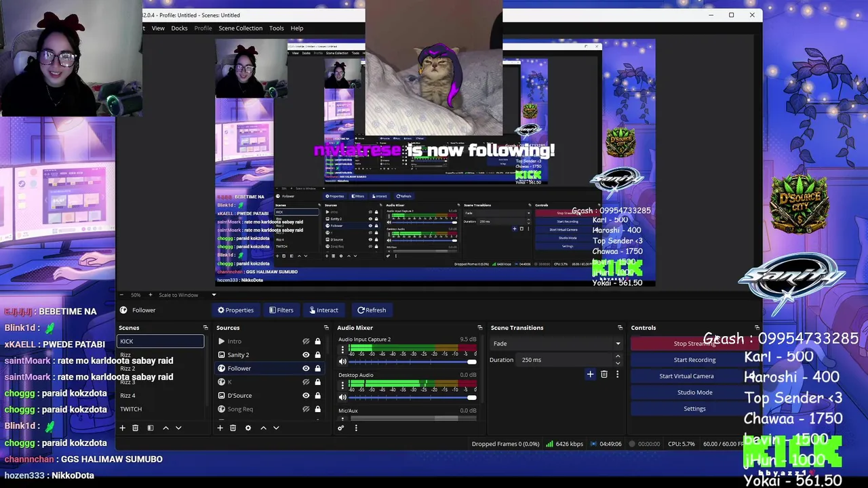The height and width of the screenshot is (488, 868).
Task: Select the Rizz 4 scene
Action: [161, 396]
